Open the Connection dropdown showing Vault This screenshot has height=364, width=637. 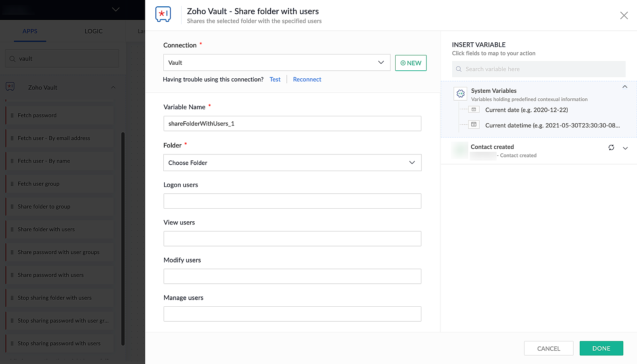(277, 62)
